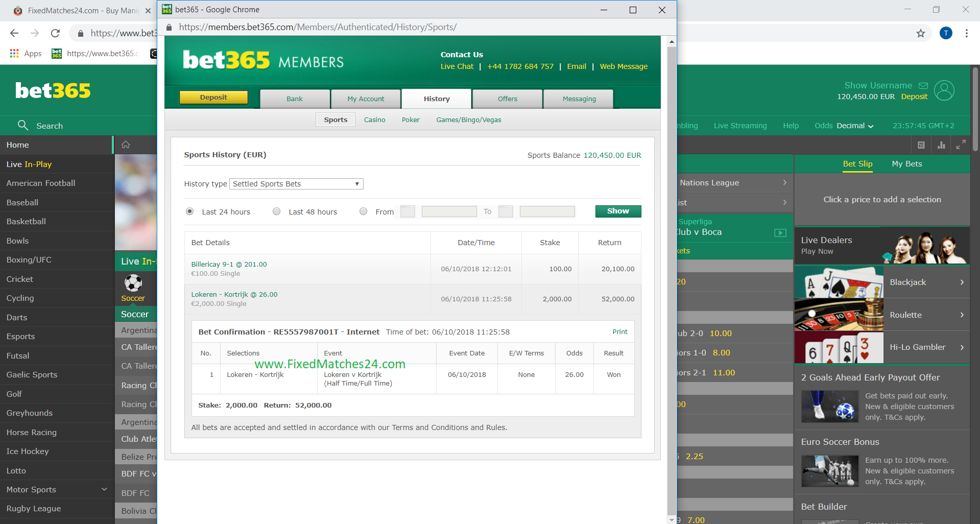The image size is (980, 524).
Task: Click the Live Dealers Play Now banner
Action: pyautogui.click(x=882, y=246)
